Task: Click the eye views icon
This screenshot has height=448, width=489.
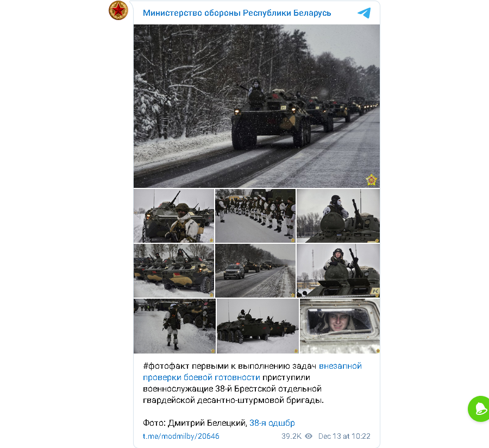Action: click(309, 436)
